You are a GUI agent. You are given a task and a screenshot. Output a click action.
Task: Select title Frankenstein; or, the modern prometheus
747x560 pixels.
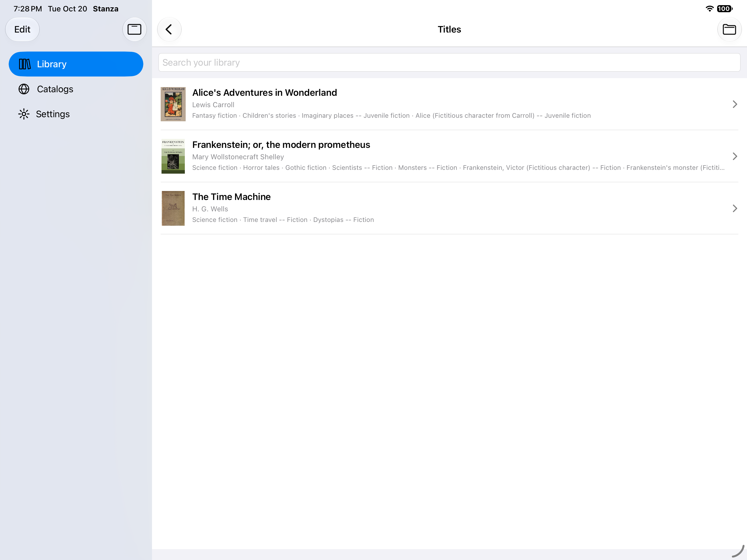pos(281,145)
